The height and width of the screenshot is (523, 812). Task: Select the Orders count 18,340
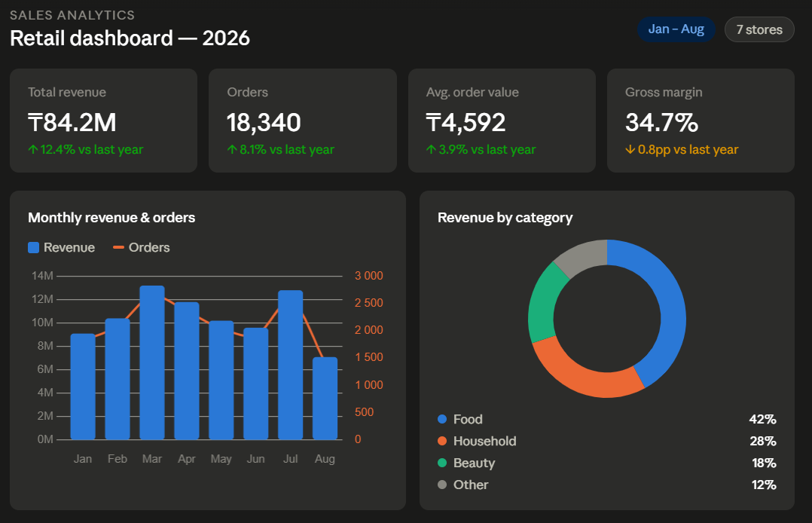pyautogui.click(x=264, y=123)
